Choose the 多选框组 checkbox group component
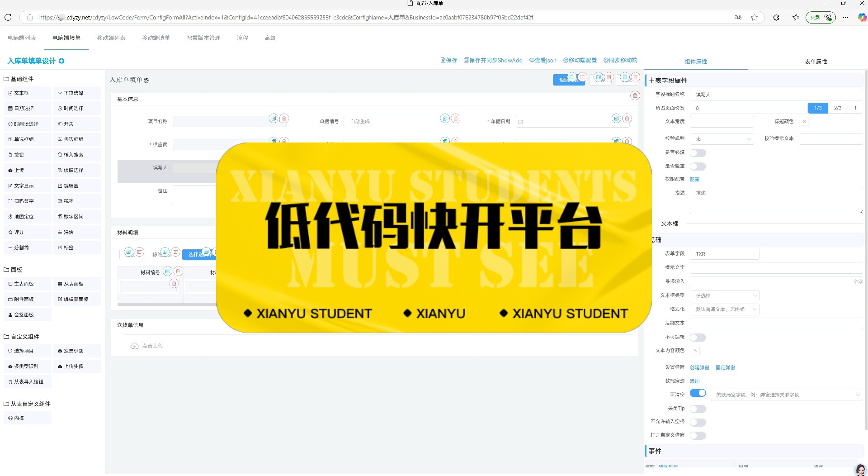Viewport: 868px width, 476px height. pos(77,139)
